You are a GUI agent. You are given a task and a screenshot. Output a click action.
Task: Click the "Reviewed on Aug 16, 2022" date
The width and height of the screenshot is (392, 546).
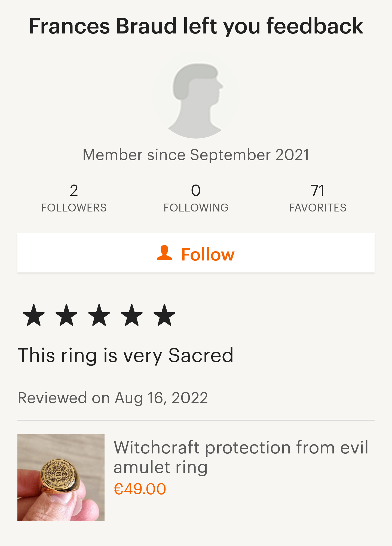point(113,398)
